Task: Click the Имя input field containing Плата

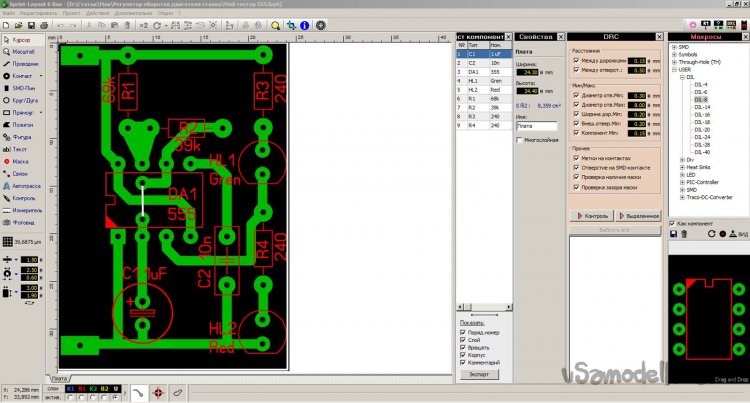Action: pos(536,126)
